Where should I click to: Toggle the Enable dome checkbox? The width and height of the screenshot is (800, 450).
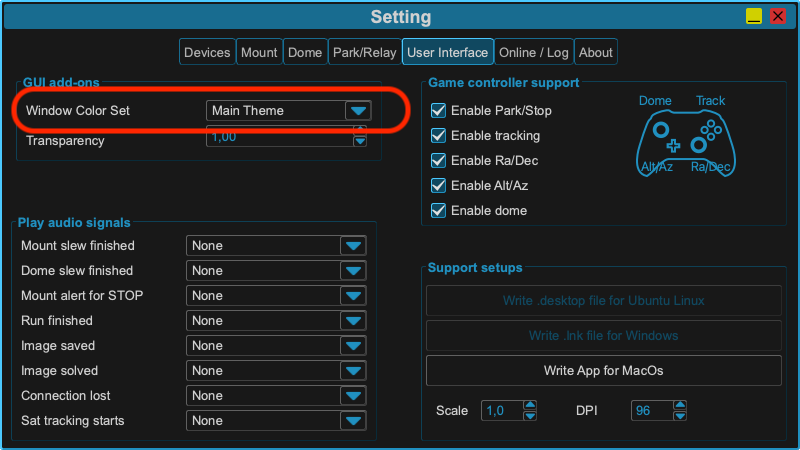click(438, 211)
